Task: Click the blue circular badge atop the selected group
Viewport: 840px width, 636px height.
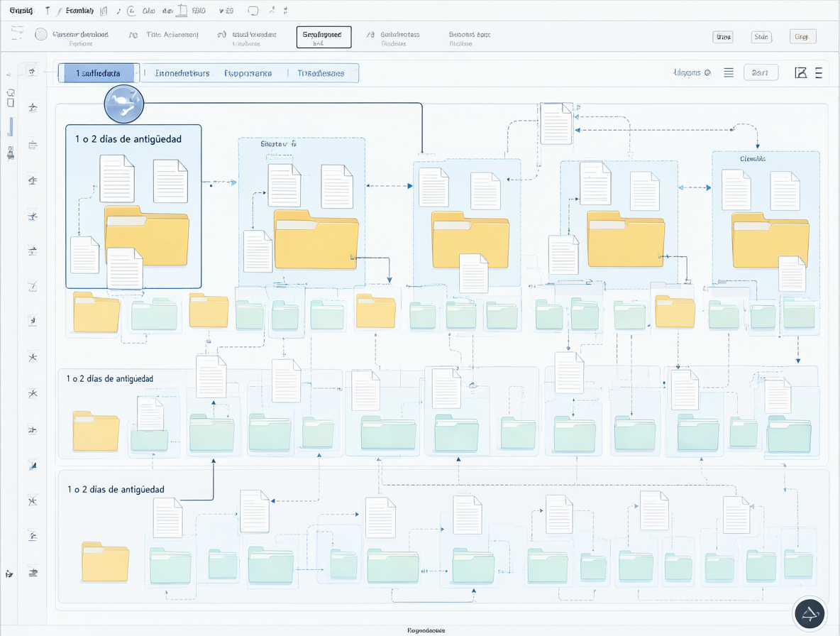Action: 123,104
